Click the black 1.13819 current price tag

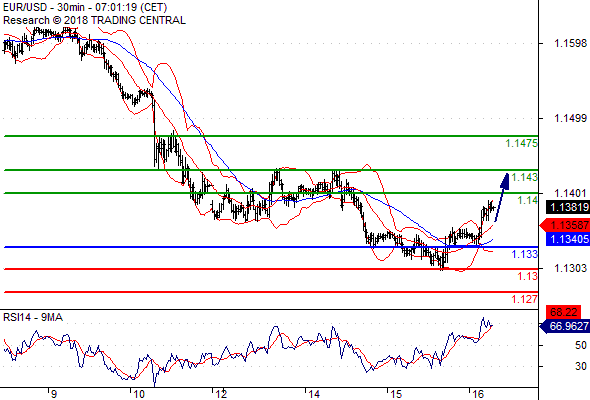point(568,207)
